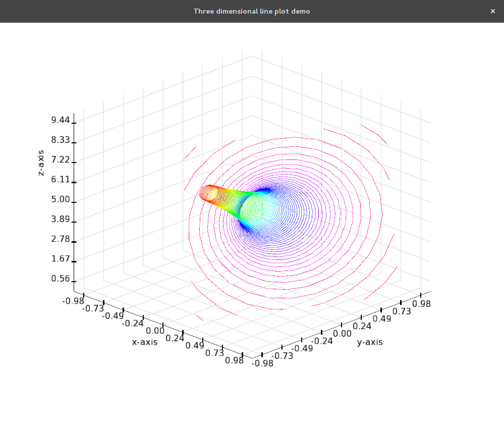Select the z-axis tick value 3.89
This screenshot has width=504, height=426.
pos(61,219)
